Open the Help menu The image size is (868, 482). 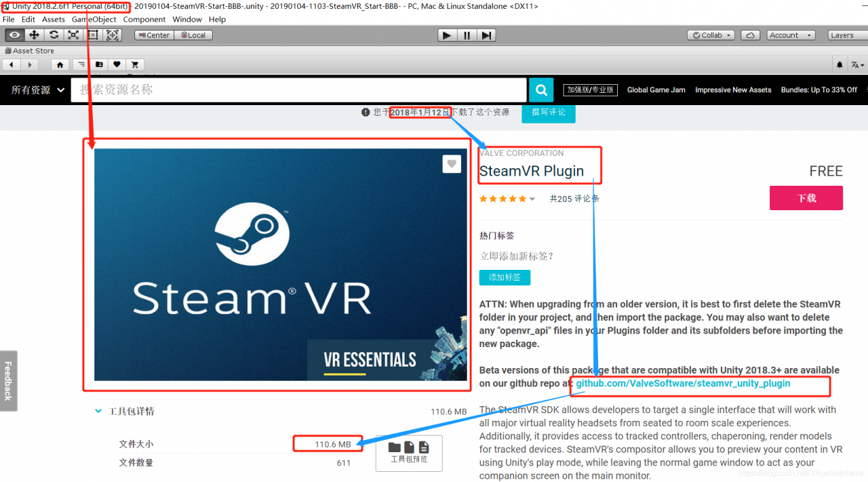pos(217,20)
